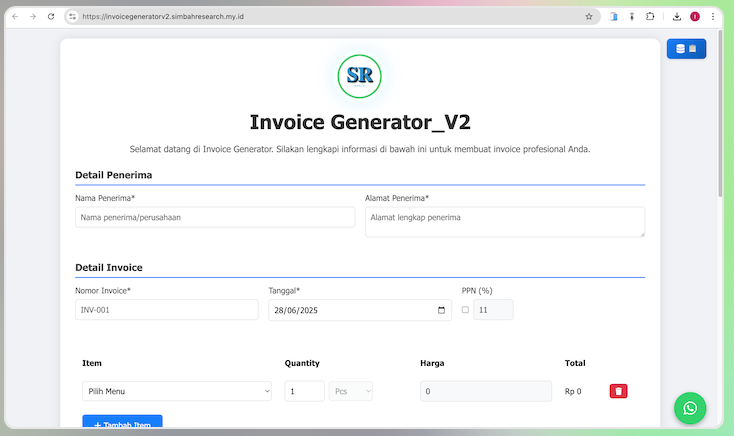
Task: Enable the PPN (%) checkbox
Action: coord(465,310)
